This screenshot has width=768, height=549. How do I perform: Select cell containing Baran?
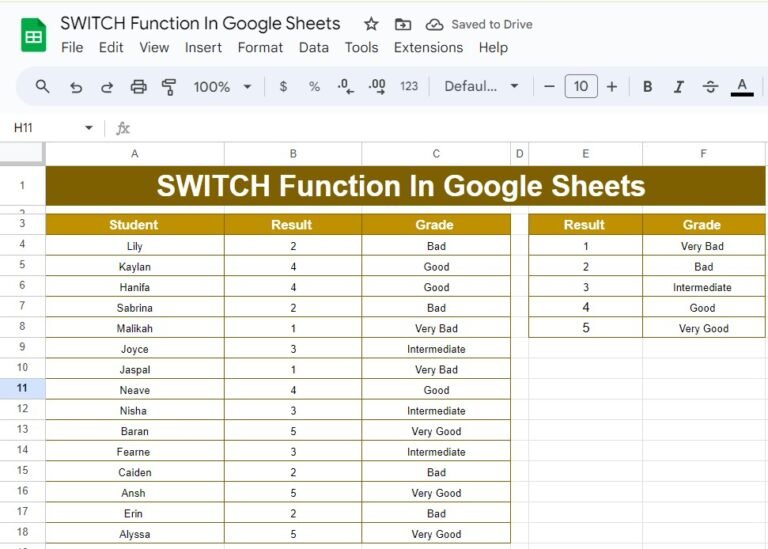pyautogui.click(x=135, y=431)
